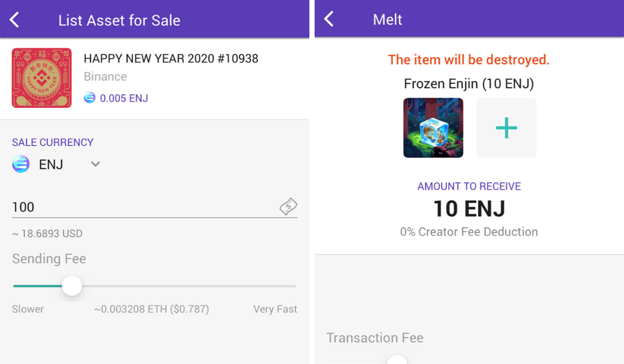Click the Transaction Fee slider handle
The width and height of the screenshot is (624, 364).
[x=397, y=360]
